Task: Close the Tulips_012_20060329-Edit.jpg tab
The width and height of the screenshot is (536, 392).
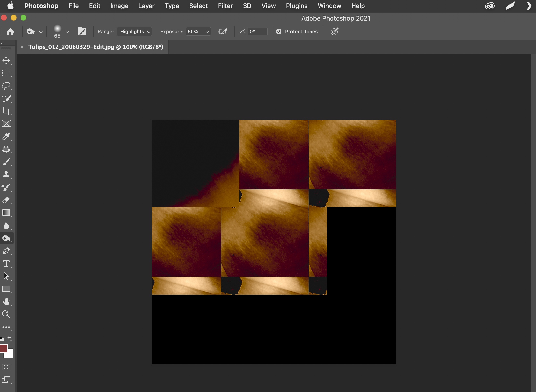Action: (22, 47)
